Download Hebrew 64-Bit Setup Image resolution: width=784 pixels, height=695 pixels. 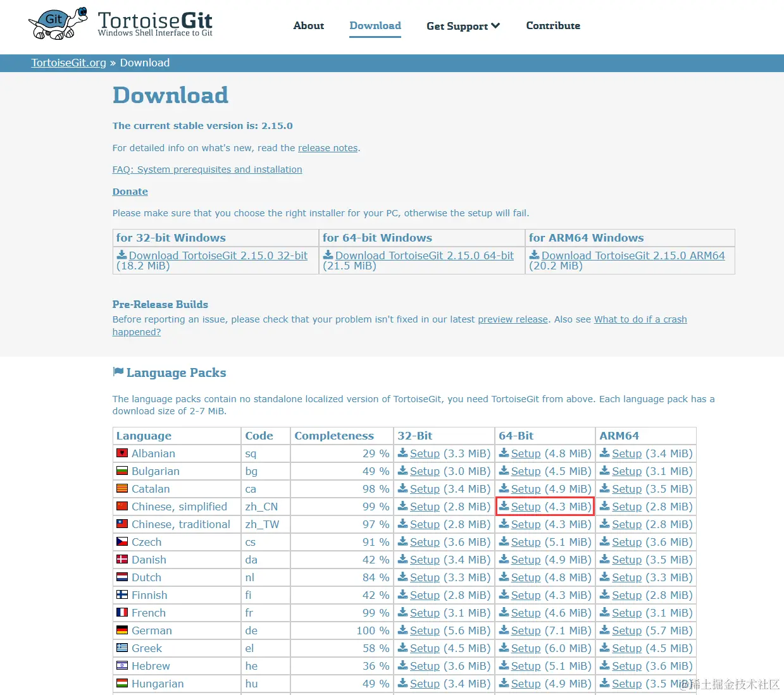[526, 666]
